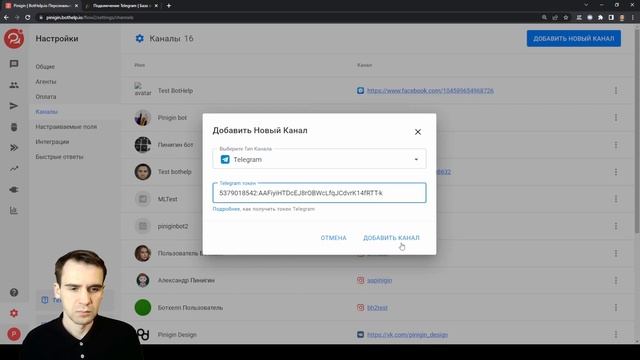Open a new browser tab

(169, 6)
